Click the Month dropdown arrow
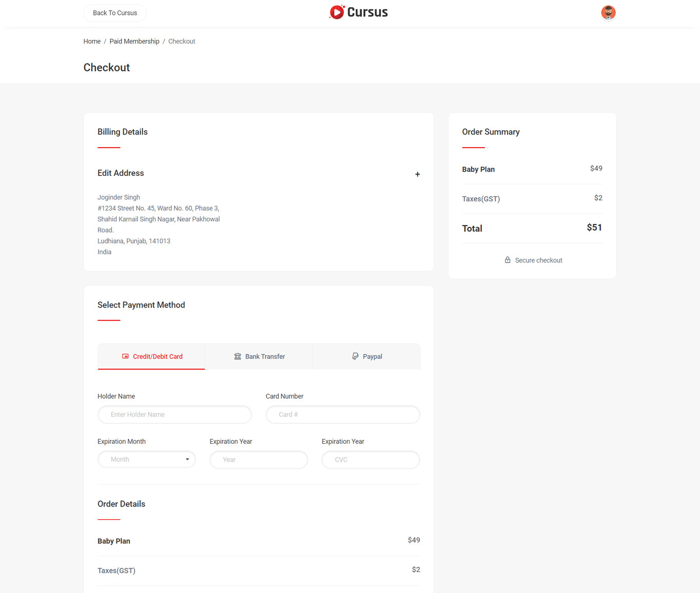 tap(187, 460)
